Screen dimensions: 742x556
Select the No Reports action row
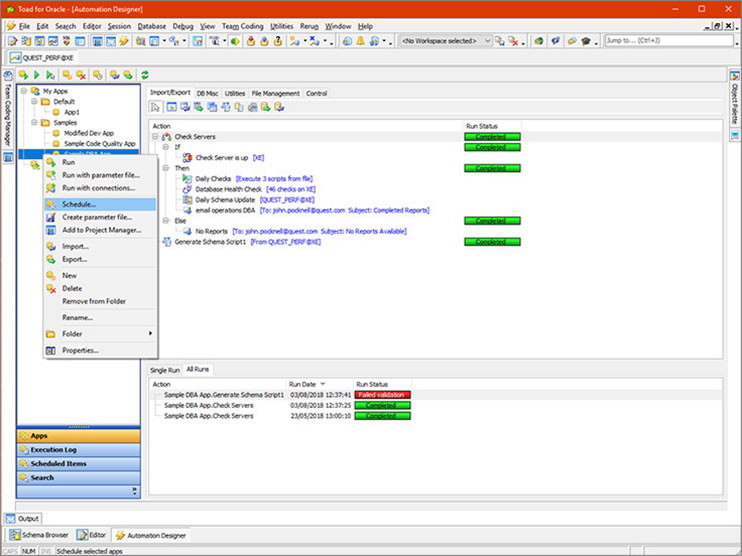click(x=294, y=231)
